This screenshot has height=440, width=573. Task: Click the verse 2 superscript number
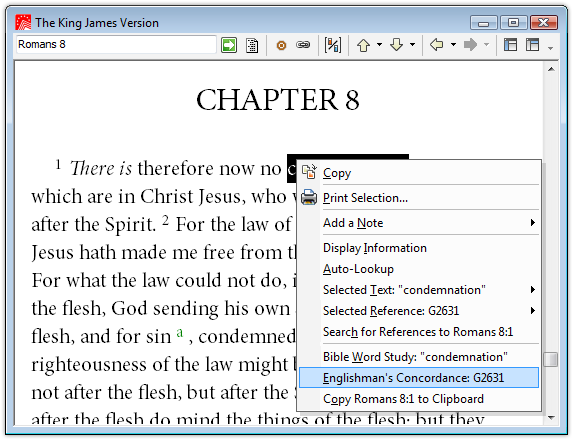166,220
